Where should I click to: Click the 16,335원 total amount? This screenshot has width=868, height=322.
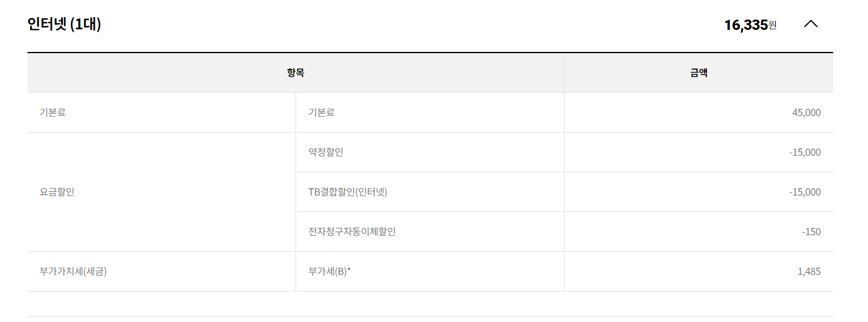(745, 25)
